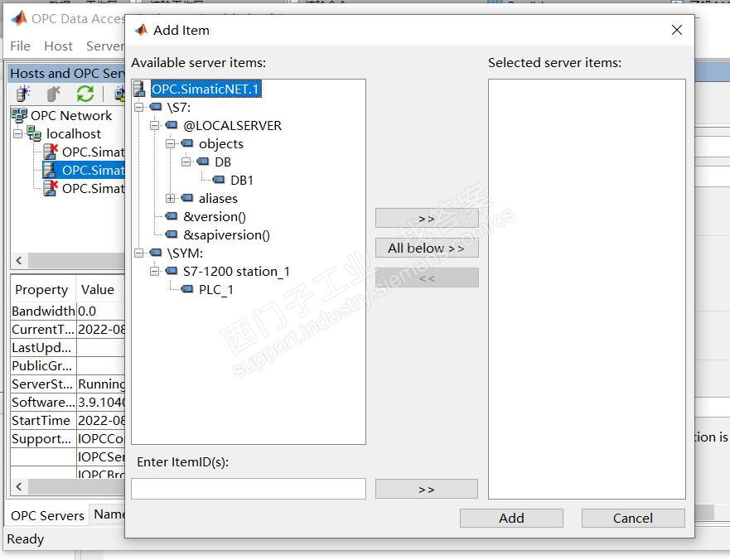Click the ServerSt... property row
730x560 pixels.
[x=68, y=384]
